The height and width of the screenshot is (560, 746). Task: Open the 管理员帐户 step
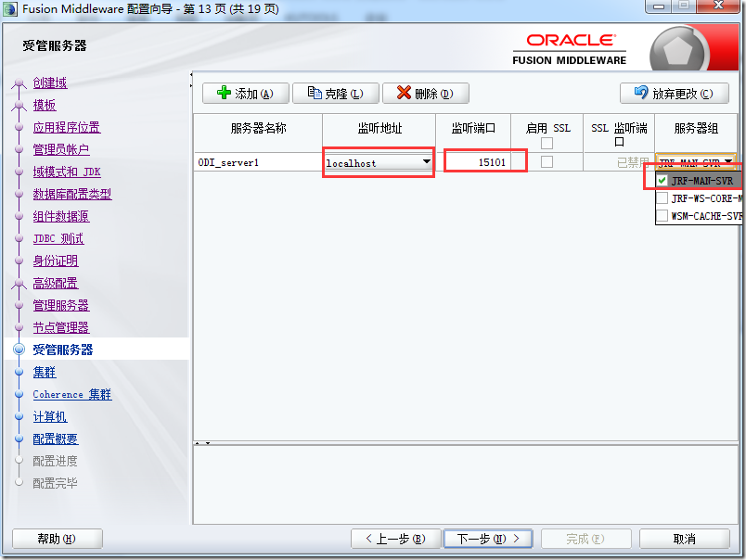[x=61, y=150]
